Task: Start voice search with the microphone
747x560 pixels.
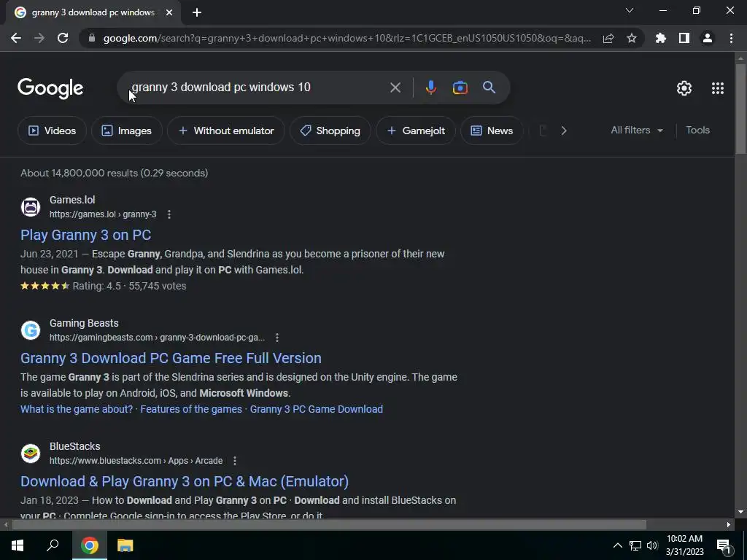Action: coord(430,87)
